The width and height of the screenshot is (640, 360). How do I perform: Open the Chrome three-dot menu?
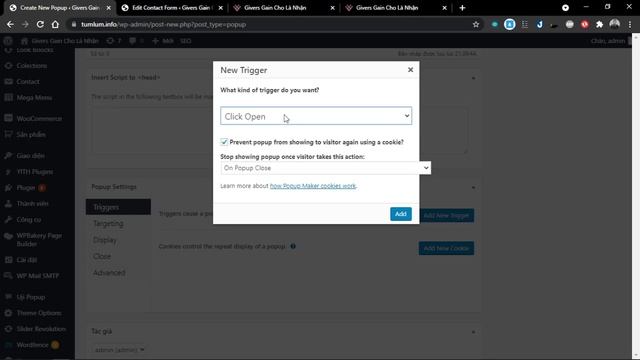[x=630, y=24]
